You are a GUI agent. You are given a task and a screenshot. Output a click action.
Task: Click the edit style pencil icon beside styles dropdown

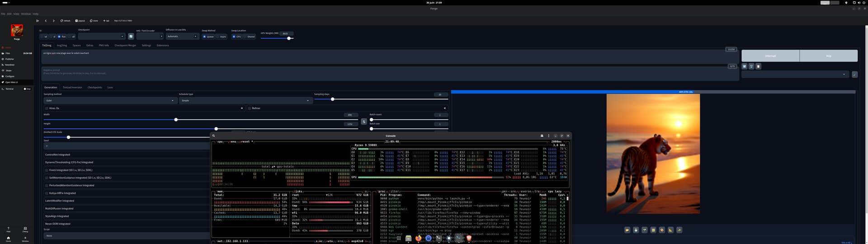854,74
